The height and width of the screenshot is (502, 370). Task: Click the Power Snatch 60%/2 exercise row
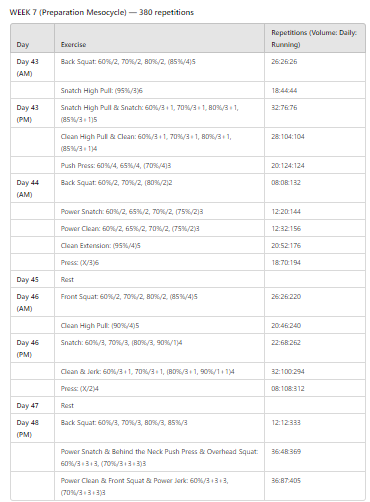188,211
